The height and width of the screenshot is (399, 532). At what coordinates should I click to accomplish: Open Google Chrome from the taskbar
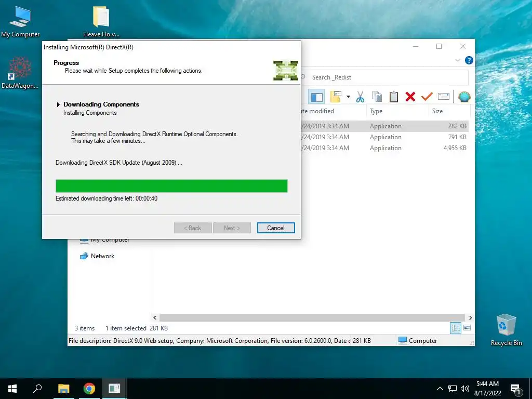(x=89, y=389)
